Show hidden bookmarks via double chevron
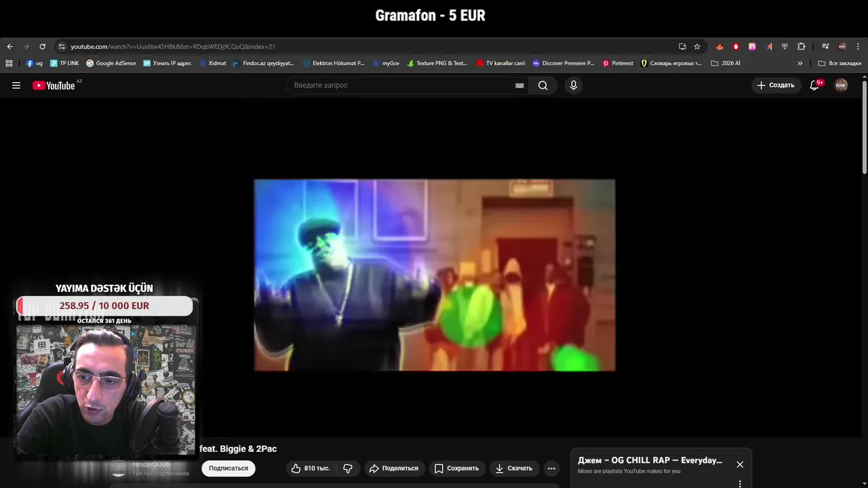Image resolution: width=868 pixels, height=488 pixels. [800, 63]
